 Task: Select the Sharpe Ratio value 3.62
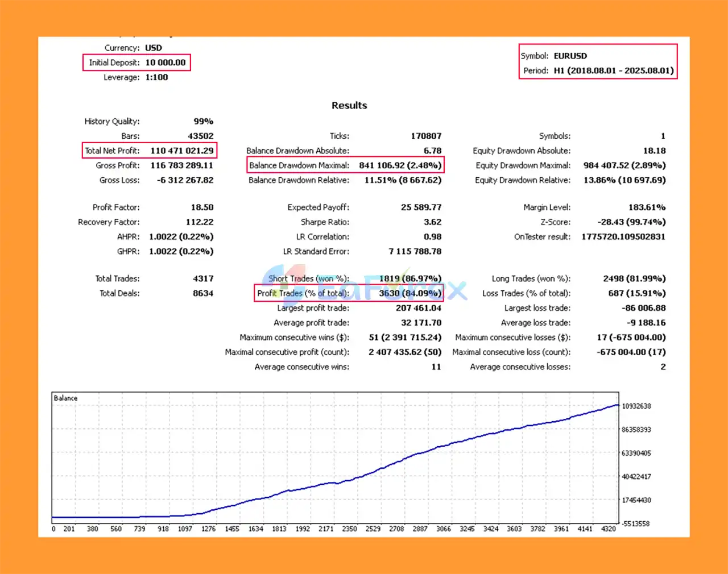click(x=432, y=222)
